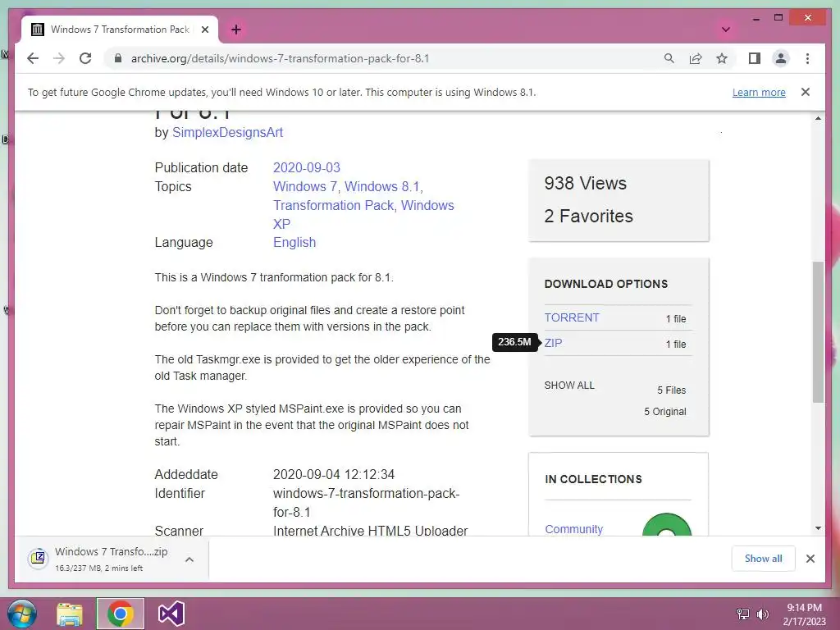This screenshot has width=840, height=630.
Task: Click the vertical scrollbar thumb
Action: (818, 332)
